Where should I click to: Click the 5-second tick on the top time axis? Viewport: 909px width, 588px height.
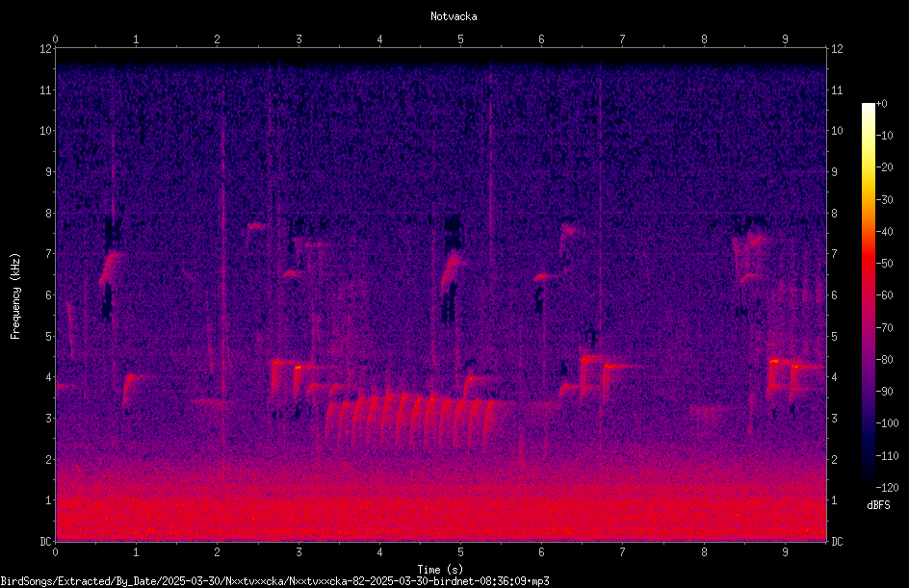461,38
